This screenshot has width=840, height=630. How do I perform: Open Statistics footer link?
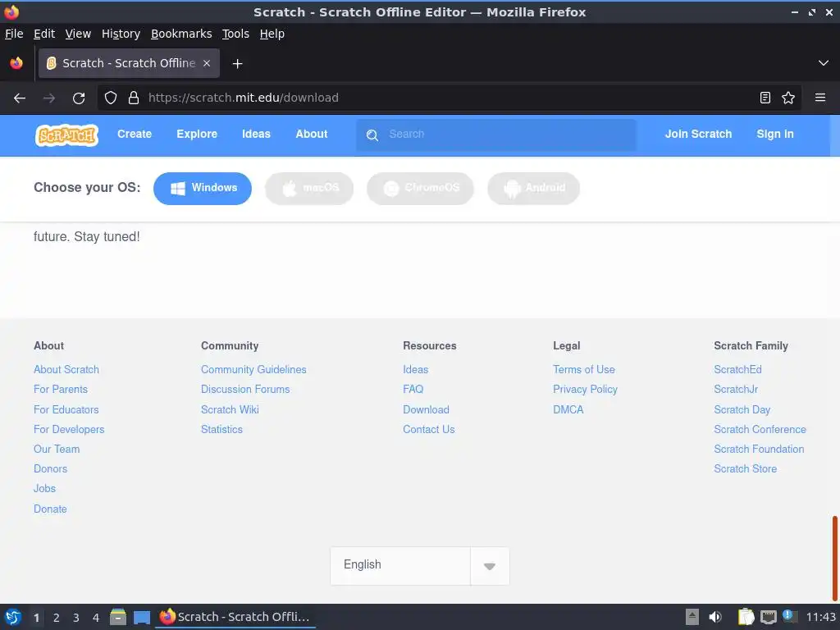pos(221,430)
